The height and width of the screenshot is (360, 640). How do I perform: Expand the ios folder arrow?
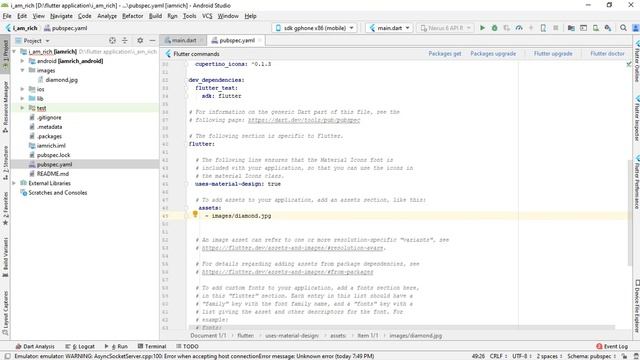tap(22, 89)
